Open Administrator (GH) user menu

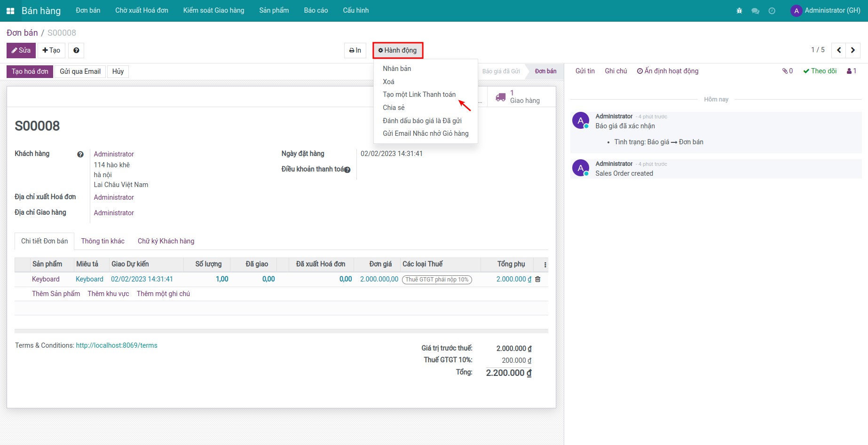(x=826, y=10)
